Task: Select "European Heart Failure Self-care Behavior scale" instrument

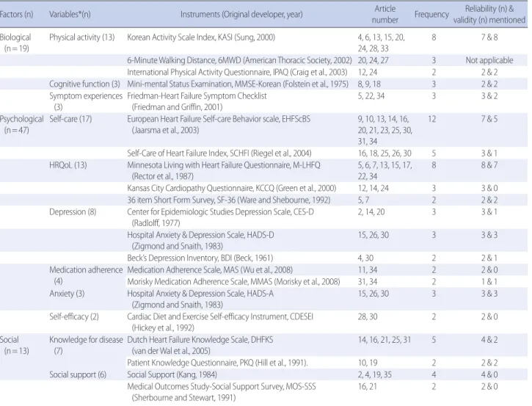Action: (219, 125)
